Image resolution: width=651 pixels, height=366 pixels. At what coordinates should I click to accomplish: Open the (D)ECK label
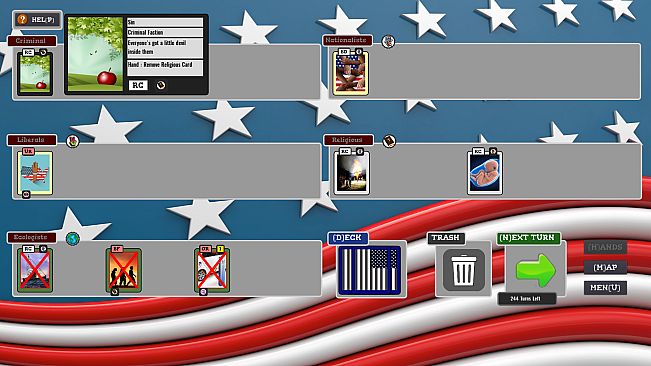348,238
